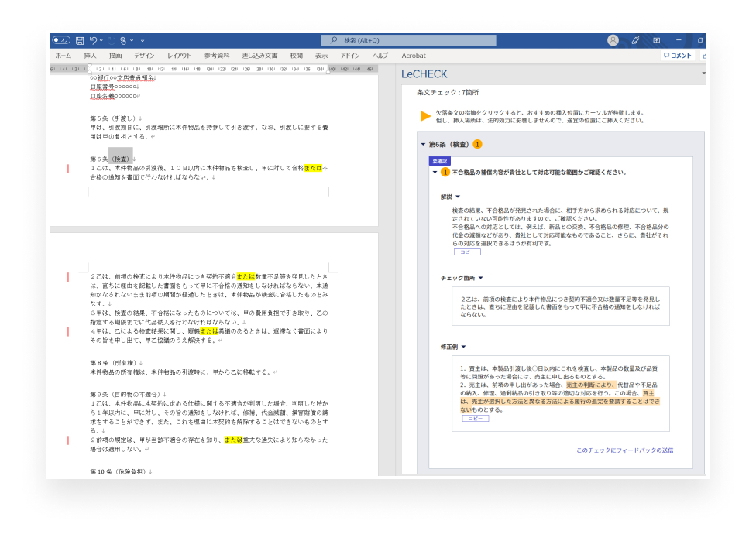
Task: Click the orange play arrow icon
Action: click(x=425, y=116)
